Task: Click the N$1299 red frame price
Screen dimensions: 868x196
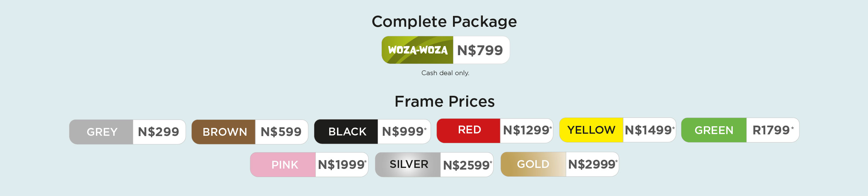Action: coord(527,130)
